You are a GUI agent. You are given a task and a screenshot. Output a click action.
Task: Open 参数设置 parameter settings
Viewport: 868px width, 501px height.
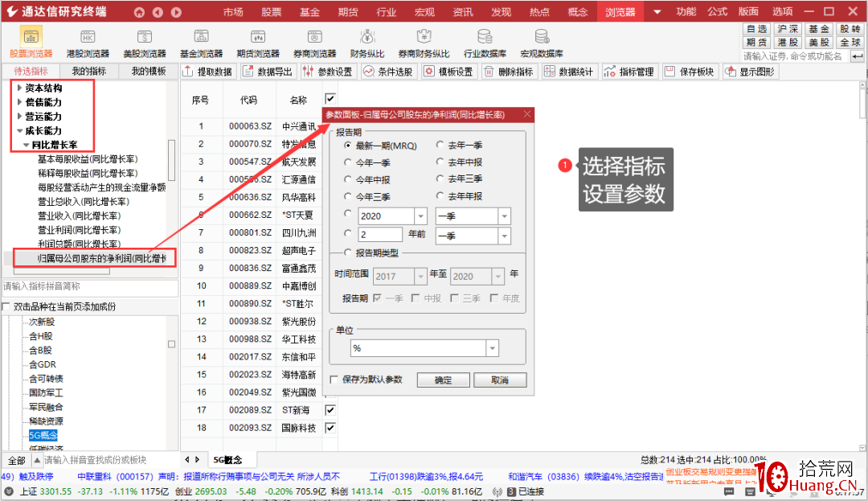328,72
